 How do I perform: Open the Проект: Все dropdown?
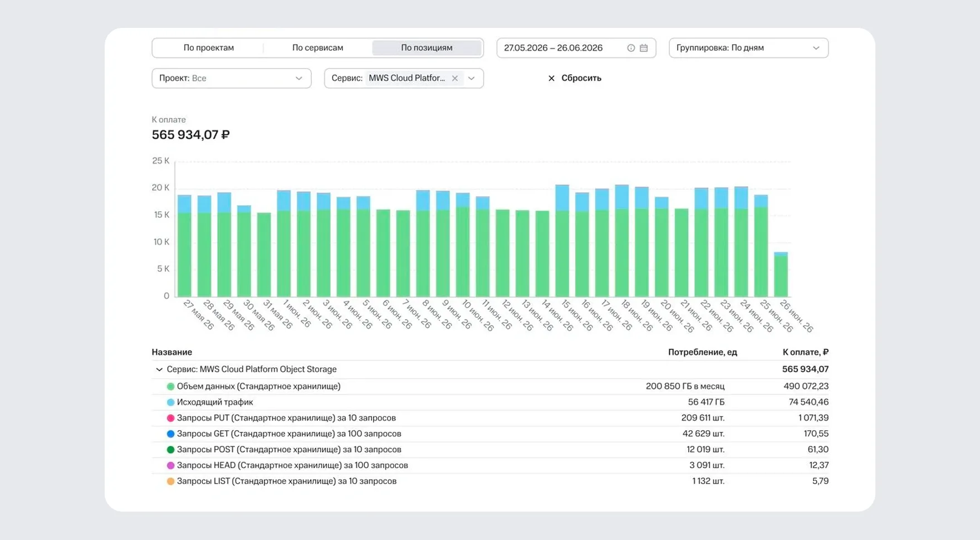click(231, 78)
